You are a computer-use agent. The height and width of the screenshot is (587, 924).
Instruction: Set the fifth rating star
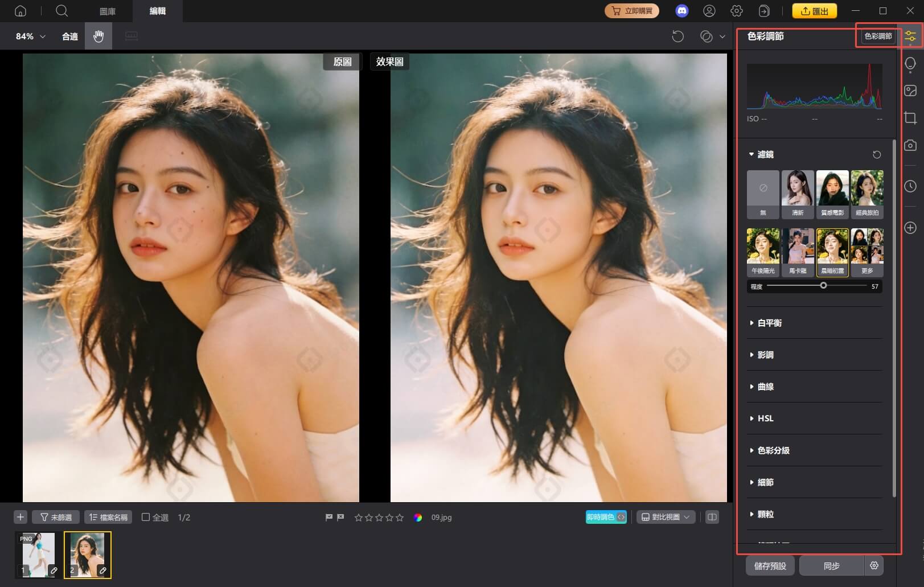(400, 518)
